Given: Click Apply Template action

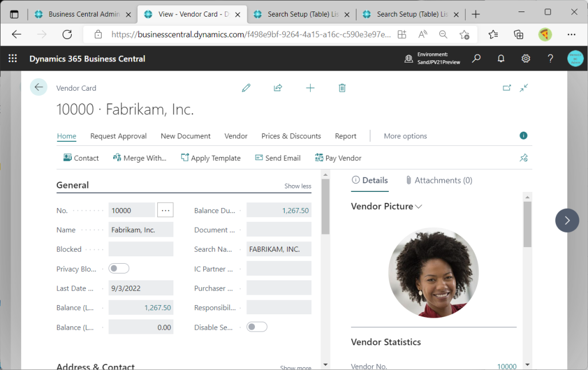Looking at the screenshot, I should coord(211,158).
